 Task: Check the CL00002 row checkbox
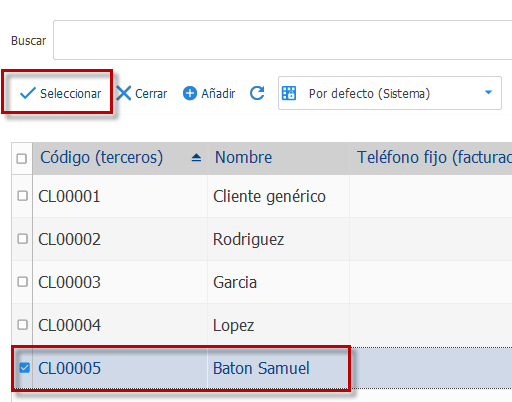click(x=22, y=239)
